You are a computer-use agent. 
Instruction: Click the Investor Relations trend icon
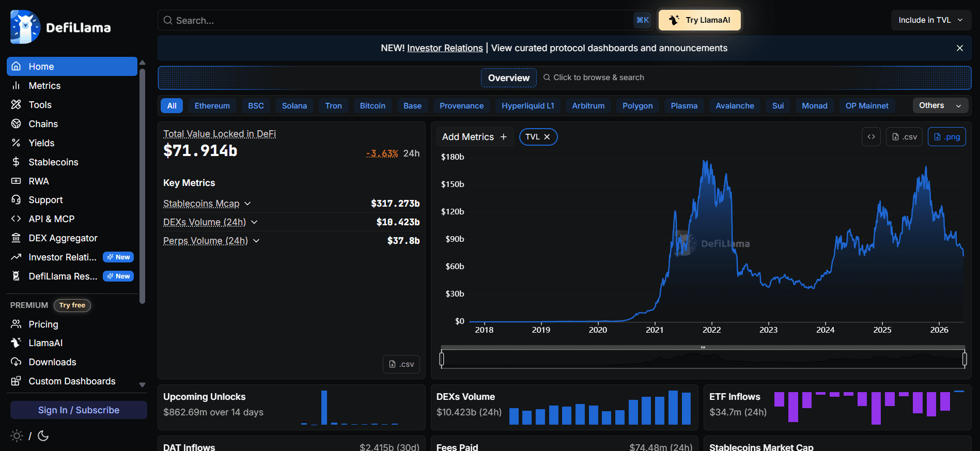(x=16, y=257)
